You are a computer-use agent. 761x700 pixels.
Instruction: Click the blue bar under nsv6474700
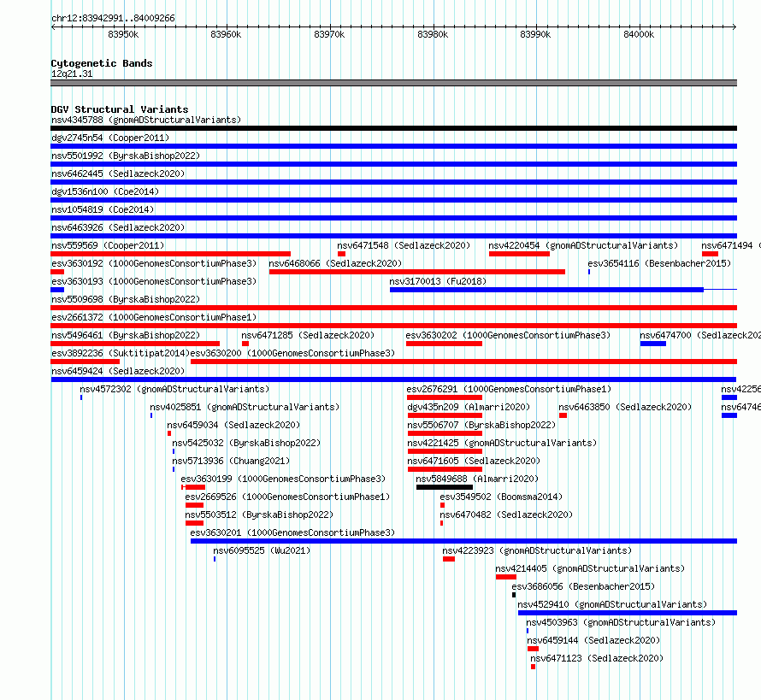[x=653, y=344]
